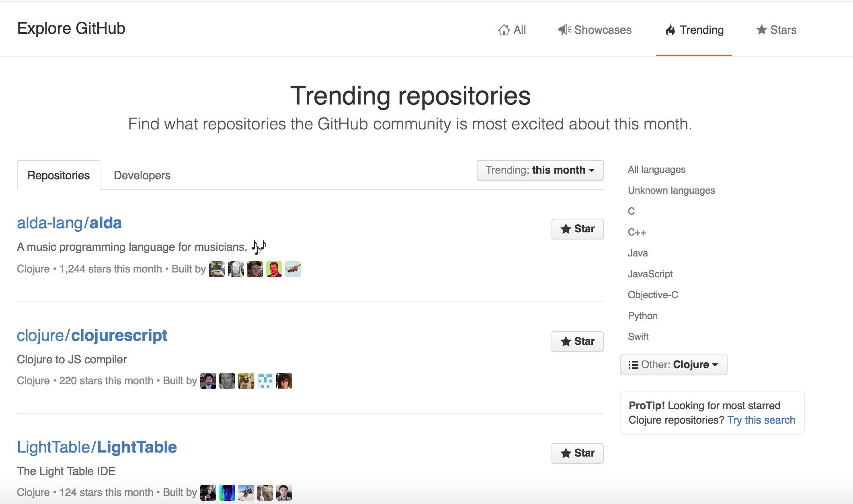The image size is (853, 504).
Task: Open the LightTable/LightTable repository link
Action: tap(97, 447)
